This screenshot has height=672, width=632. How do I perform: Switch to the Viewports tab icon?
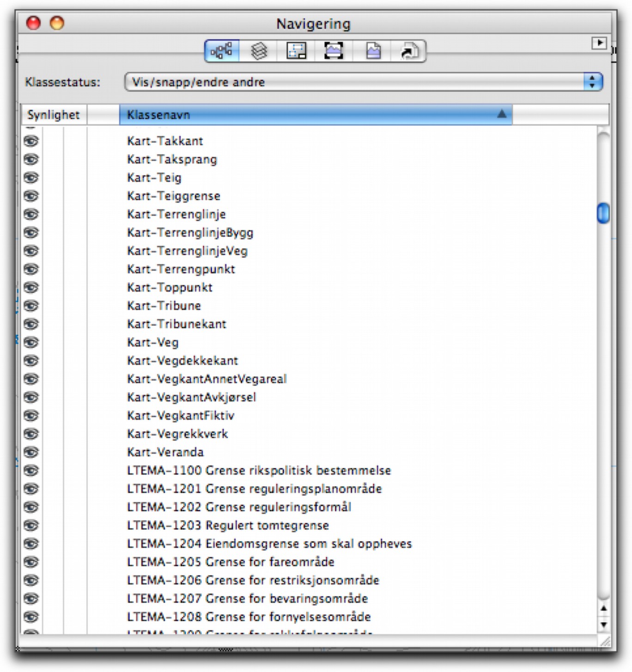(x=334, y=50)
